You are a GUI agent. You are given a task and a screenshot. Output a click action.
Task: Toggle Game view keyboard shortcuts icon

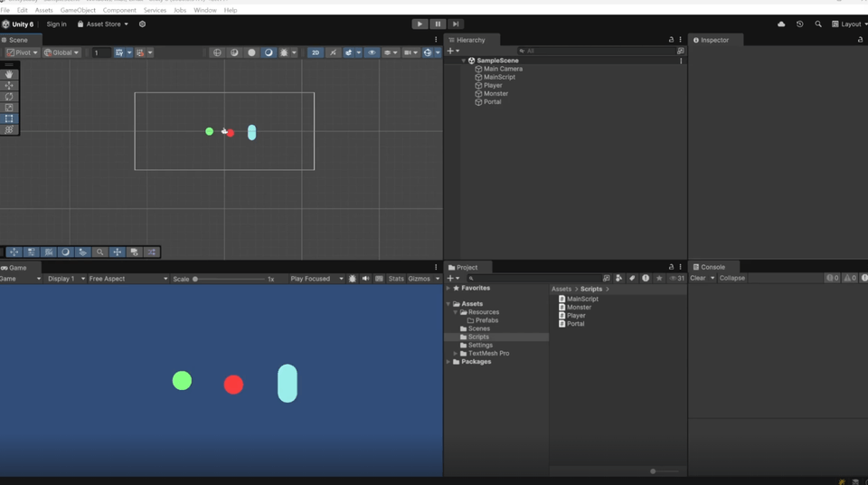379,279
